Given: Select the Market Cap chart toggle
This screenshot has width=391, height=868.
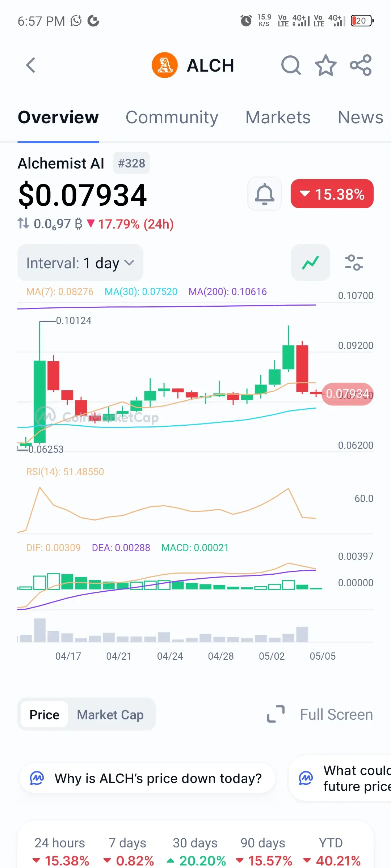Looking at the screenshot, I should coord(110,714).
